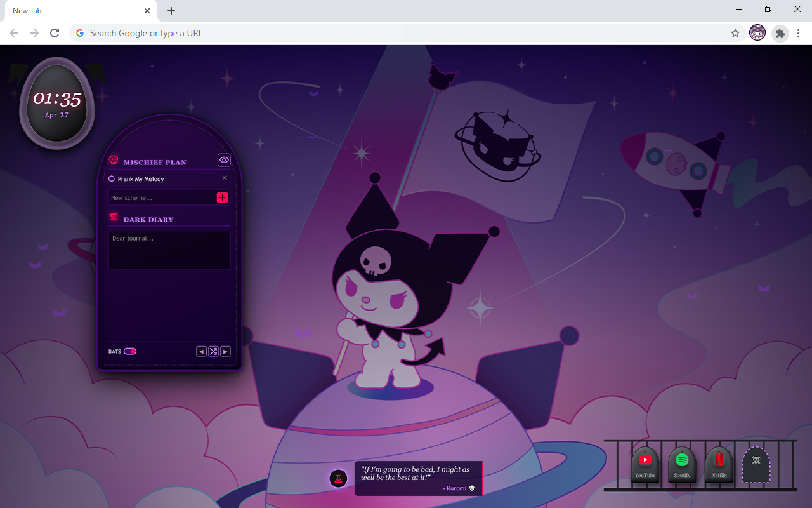
Task: Toggle the BATS switch off
Action: point(130,351)
